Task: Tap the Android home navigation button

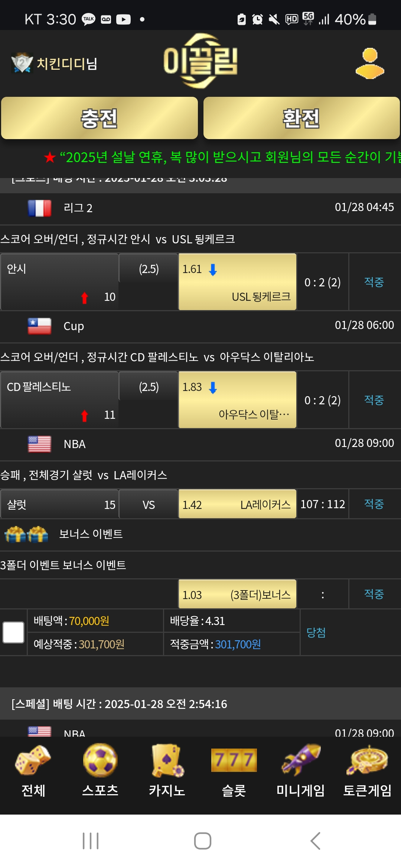Action: point(203,841)
